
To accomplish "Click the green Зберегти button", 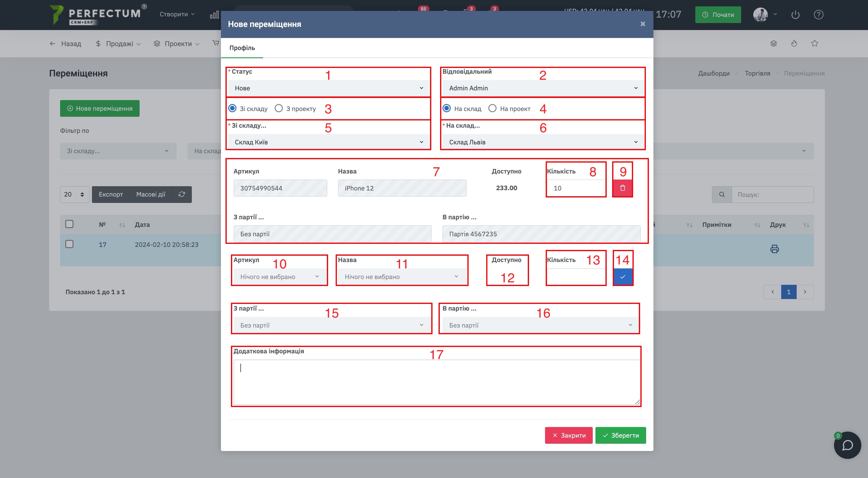I will (x=620, y=435).
